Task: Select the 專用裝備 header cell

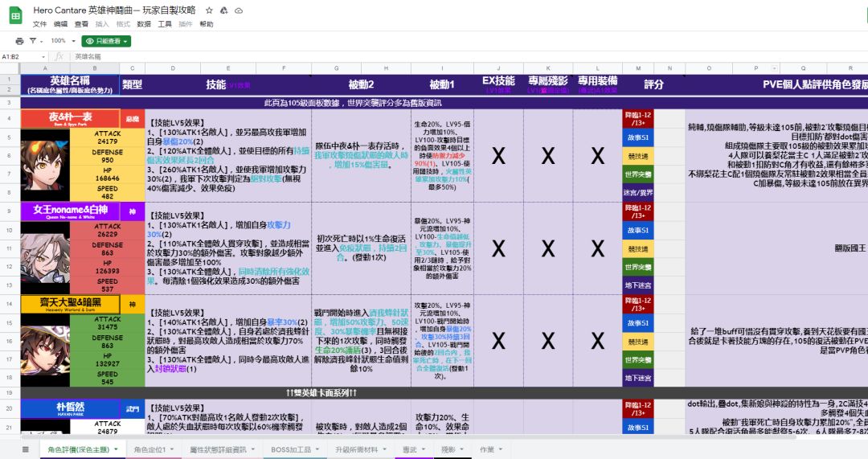Action: pos(598,84)
